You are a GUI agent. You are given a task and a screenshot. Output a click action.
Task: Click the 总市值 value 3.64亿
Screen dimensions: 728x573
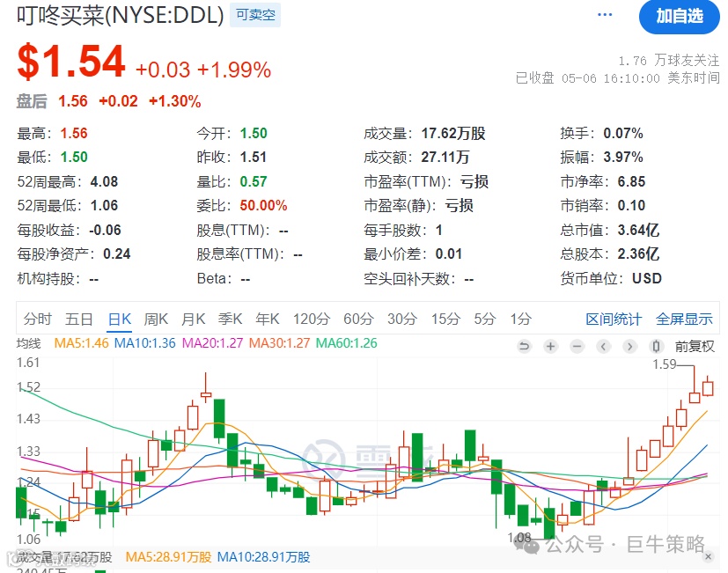(638, 230)
